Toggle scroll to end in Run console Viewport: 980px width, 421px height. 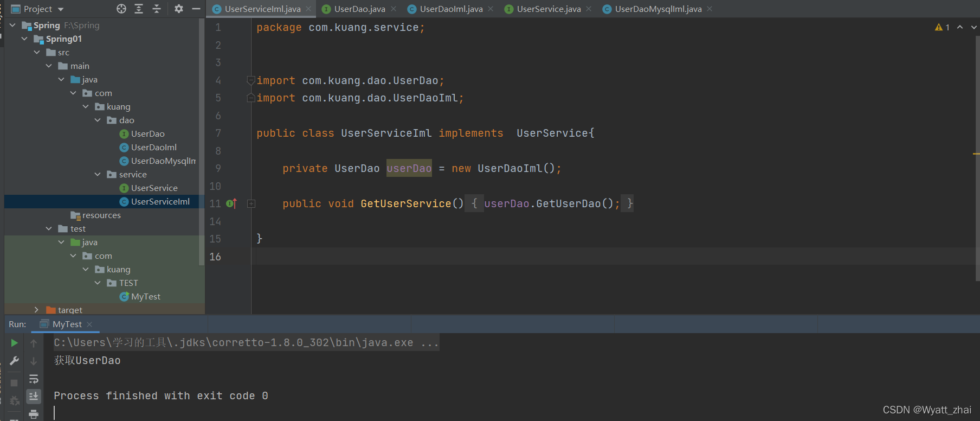pos(34,397)
